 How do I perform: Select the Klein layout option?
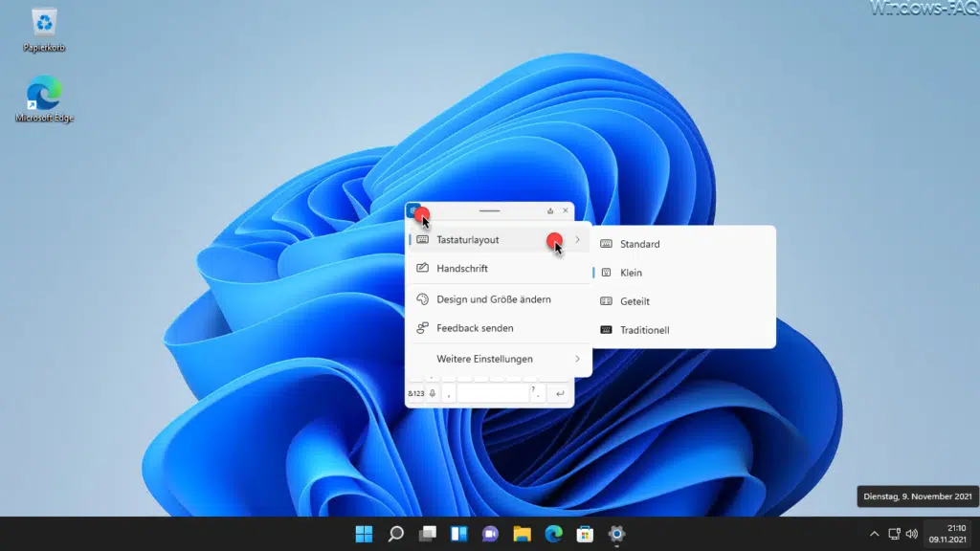(x=628, y=273)
